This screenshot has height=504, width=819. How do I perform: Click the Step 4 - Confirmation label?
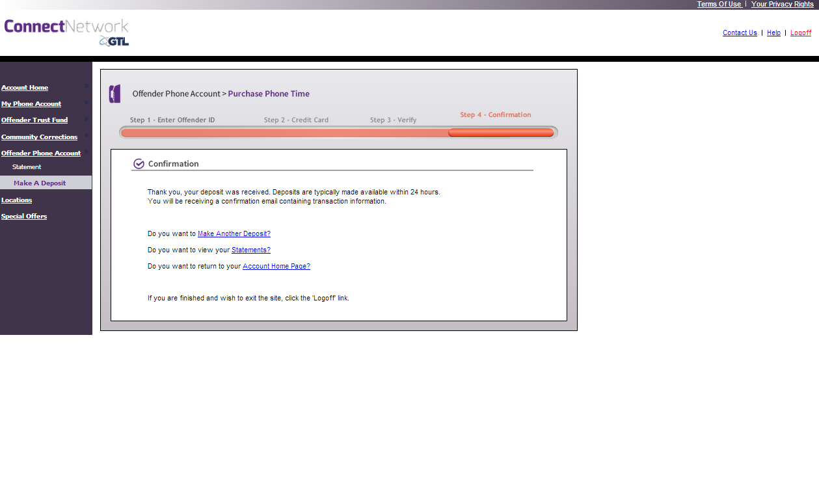tap(496, 115)
